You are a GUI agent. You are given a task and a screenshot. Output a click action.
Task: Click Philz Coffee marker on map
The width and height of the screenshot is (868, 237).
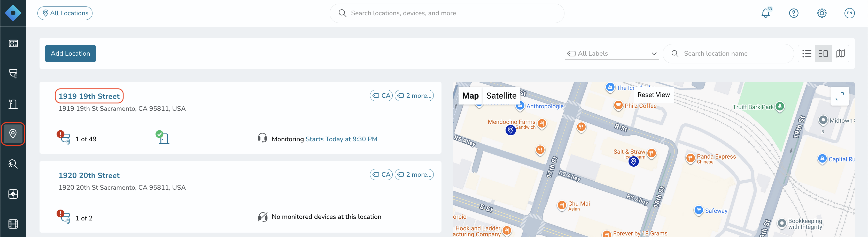pyautogui.click(x=618, y=106)
